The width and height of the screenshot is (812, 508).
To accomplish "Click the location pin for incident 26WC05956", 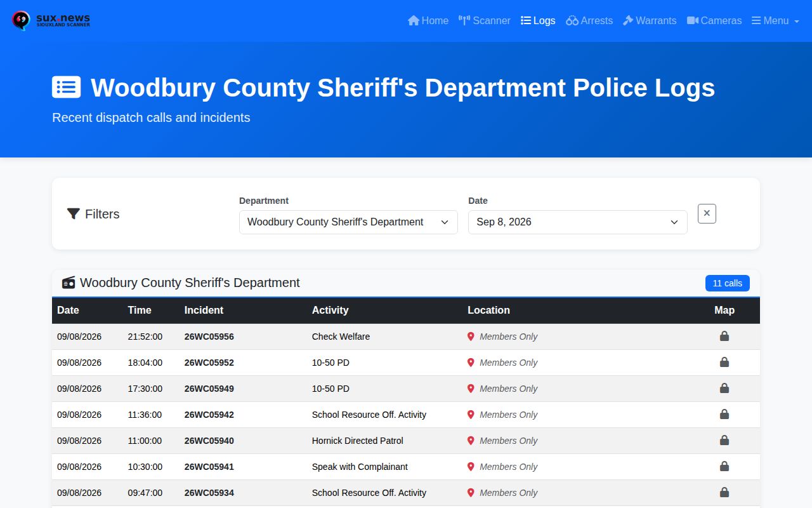I will click(x=471, y=337).
